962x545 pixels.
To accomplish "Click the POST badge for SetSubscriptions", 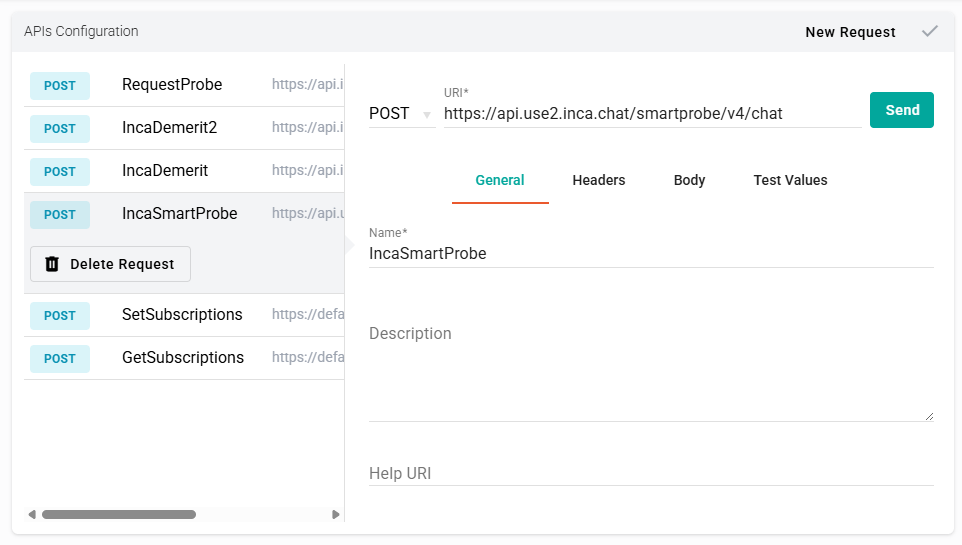I will click(60, 315).
